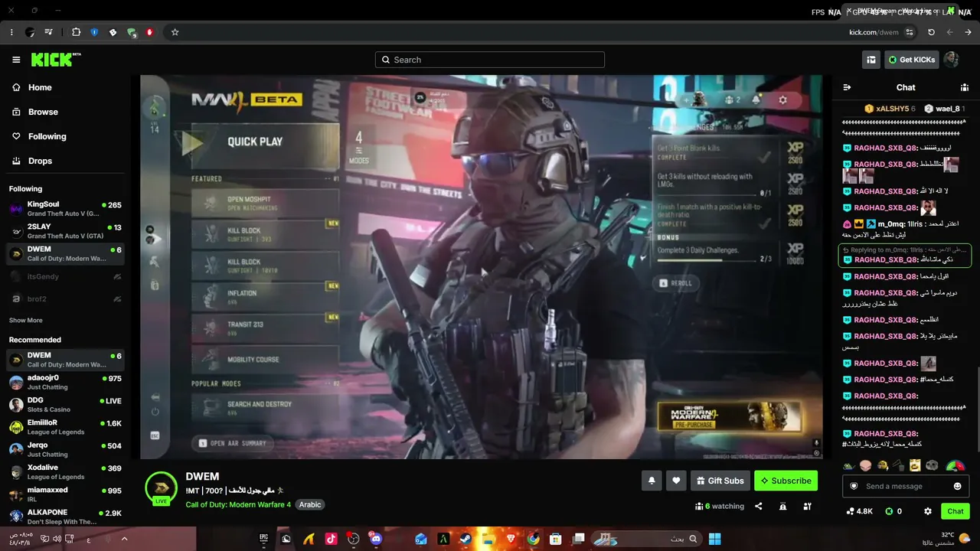
Task: Open itsGendy's offline channel
Action: pyautogui.click(x=65, y=276)
